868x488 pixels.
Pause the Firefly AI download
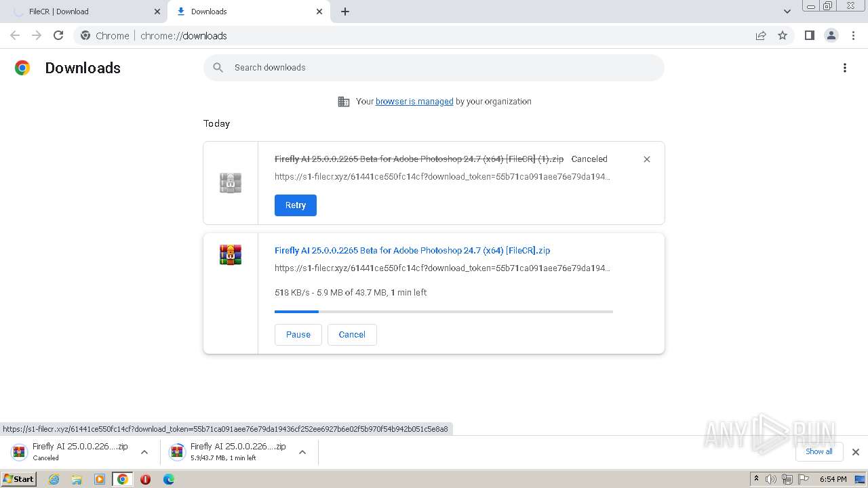[298, 335]
